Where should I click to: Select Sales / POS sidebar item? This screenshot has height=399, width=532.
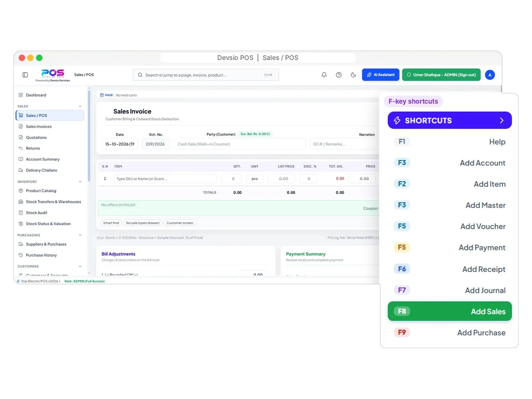pyautogui.click(x=50, y=116)
